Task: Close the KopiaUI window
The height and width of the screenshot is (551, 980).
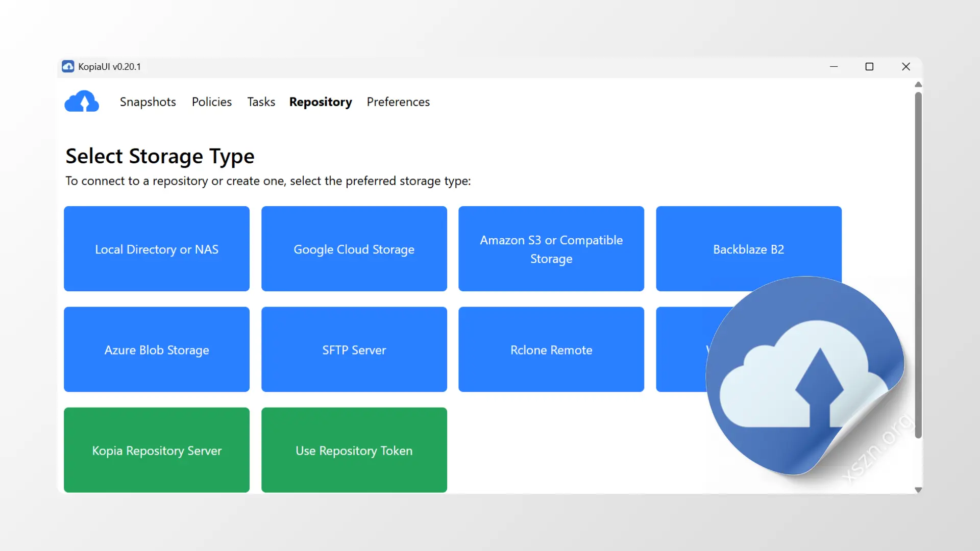Action: (x=906, y=67)
